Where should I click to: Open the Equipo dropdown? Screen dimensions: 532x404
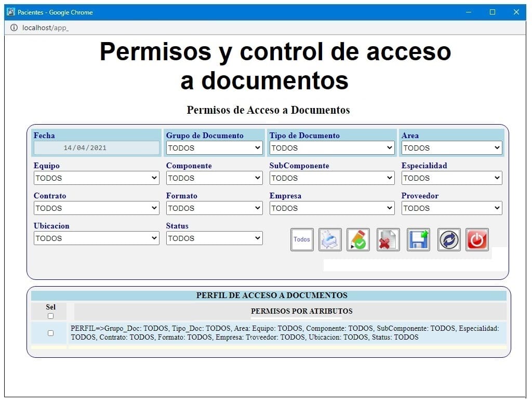96,178
